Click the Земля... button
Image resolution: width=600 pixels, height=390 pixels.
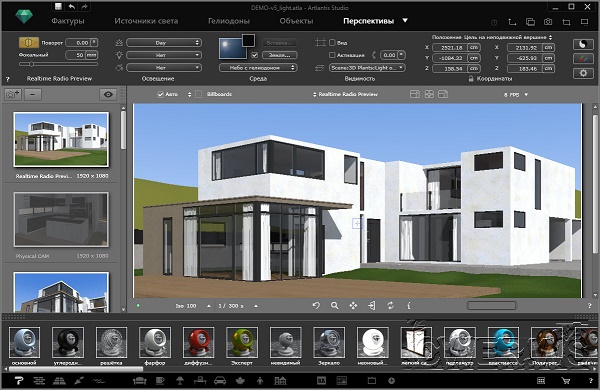pos(279,55)
